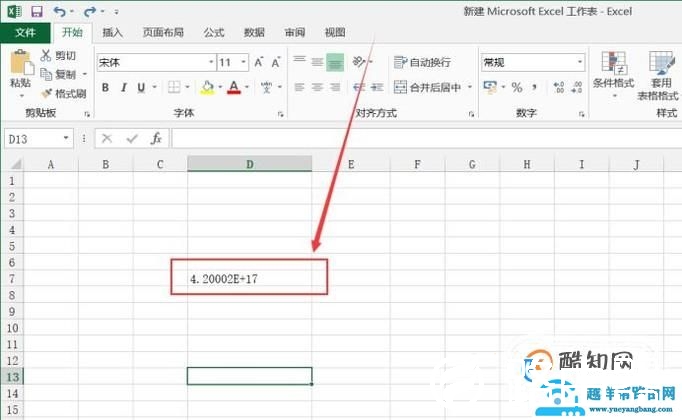
Task: Apply the percent style
Action: pos(517,87)
